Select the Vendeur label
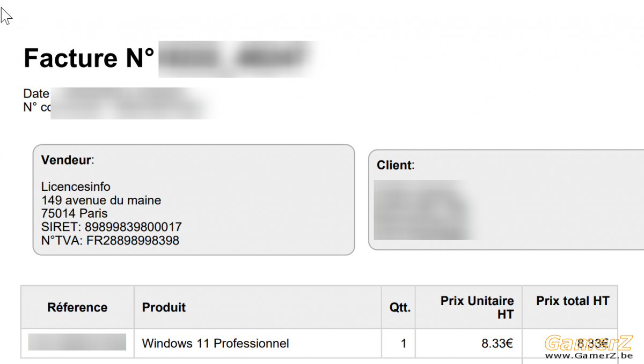The height and width of the screenshot is (364, 644). coord(67,160)
